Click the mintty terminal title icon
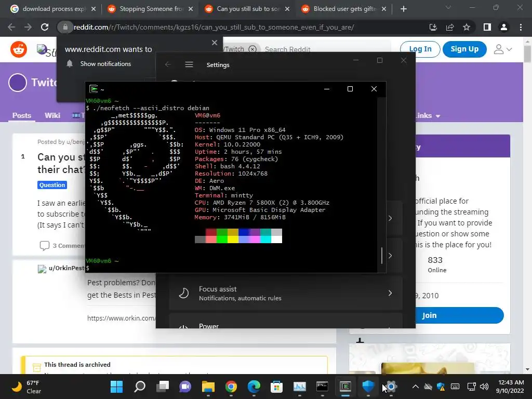This screenshot has height=399, width=532. coord(94,89)
